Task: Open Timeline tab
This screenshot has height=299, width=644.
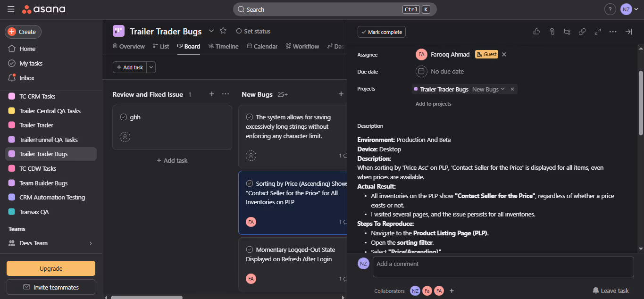Action: [x=223, y=46]
